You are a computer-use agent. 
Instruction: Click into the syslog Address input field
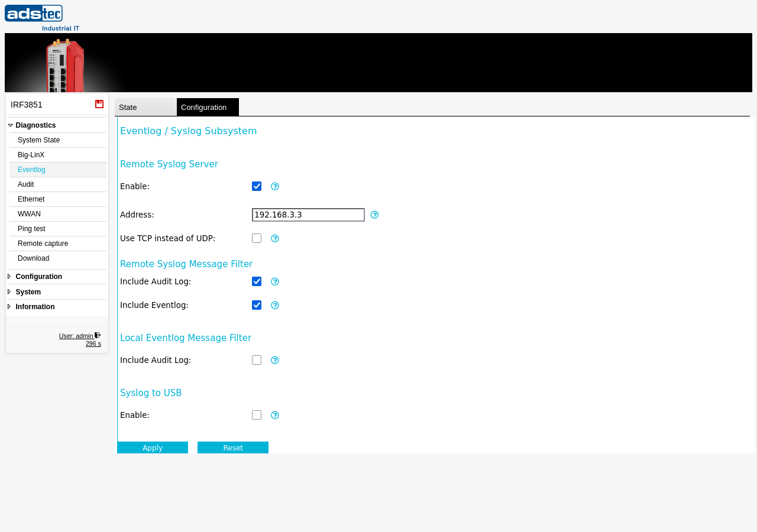coord(308,215)
